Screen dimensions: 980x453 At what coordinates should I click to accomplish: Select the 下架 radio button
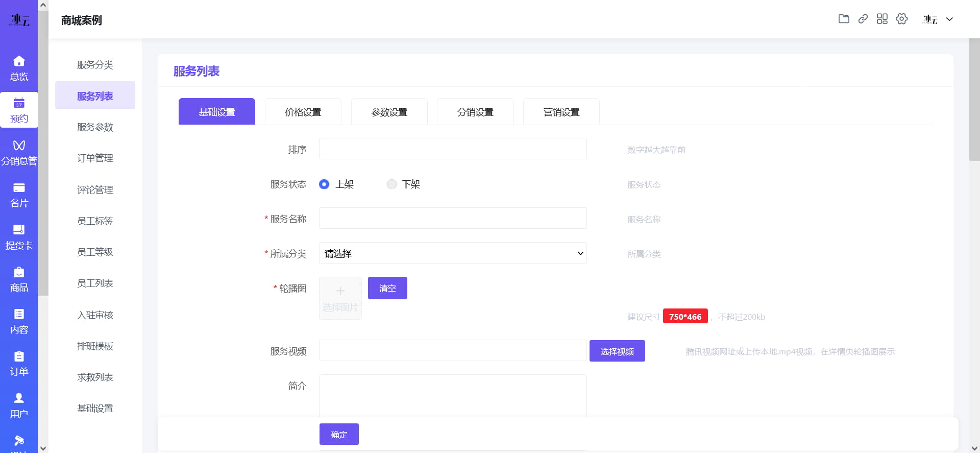click(391, 184)
